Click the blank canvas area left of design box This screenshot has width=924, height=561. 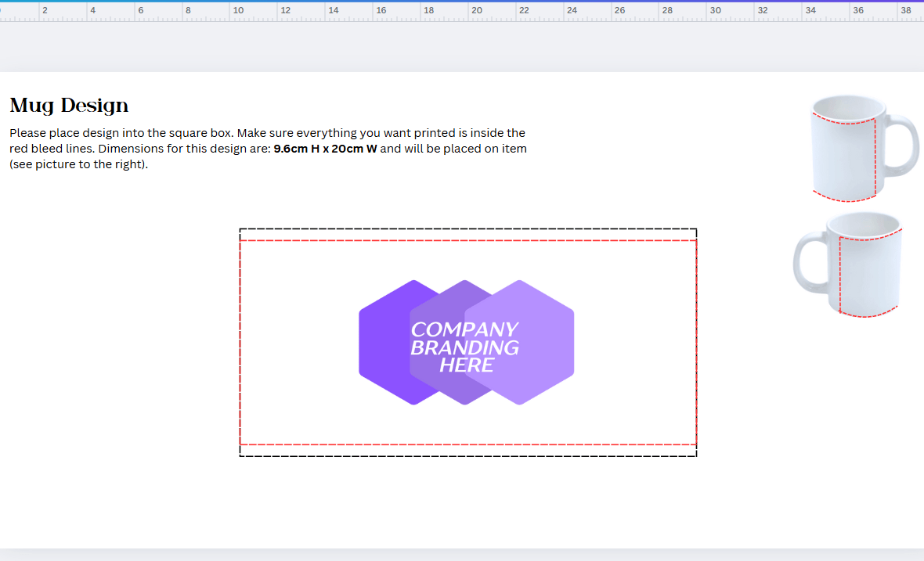pos(117,336)
